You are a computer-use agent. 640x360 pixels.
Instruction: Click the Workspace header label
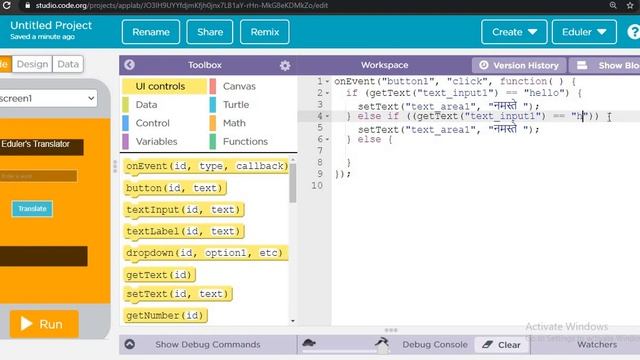point(384,65)
